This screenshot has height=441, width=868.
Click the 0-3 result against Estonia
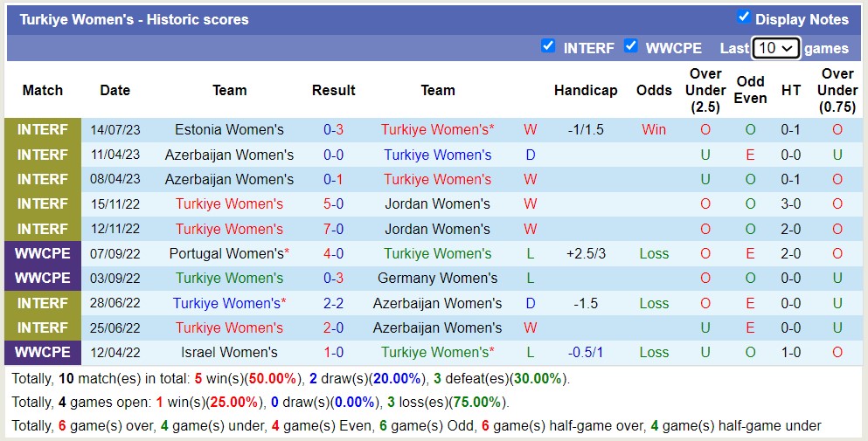coord(333,129)
